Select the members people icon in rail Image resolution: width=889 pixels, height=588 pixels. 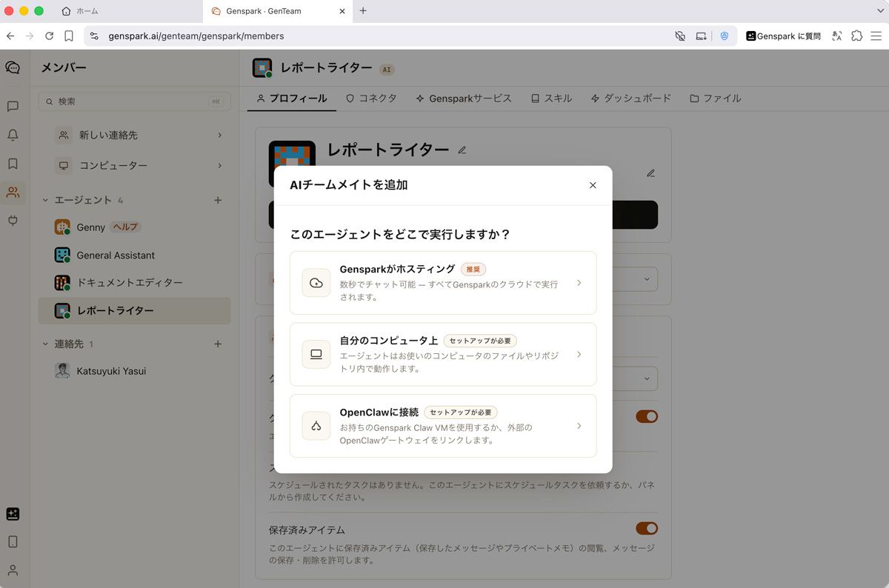(13, 193)
